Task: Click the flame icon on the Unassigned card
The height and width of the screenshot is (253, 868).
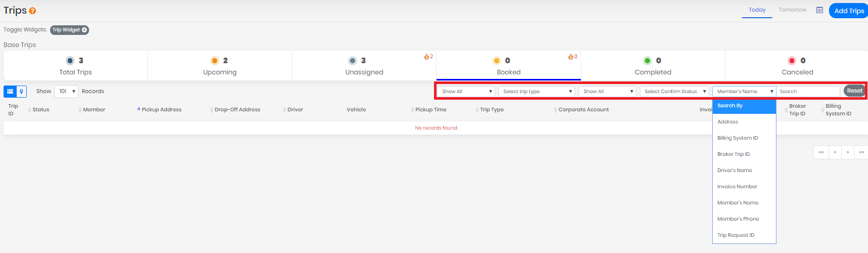Action: (426, 57)
